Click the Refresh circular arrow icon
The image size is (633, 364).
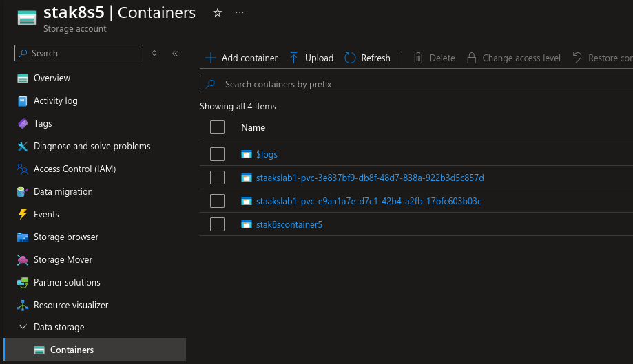click(350, 58)
